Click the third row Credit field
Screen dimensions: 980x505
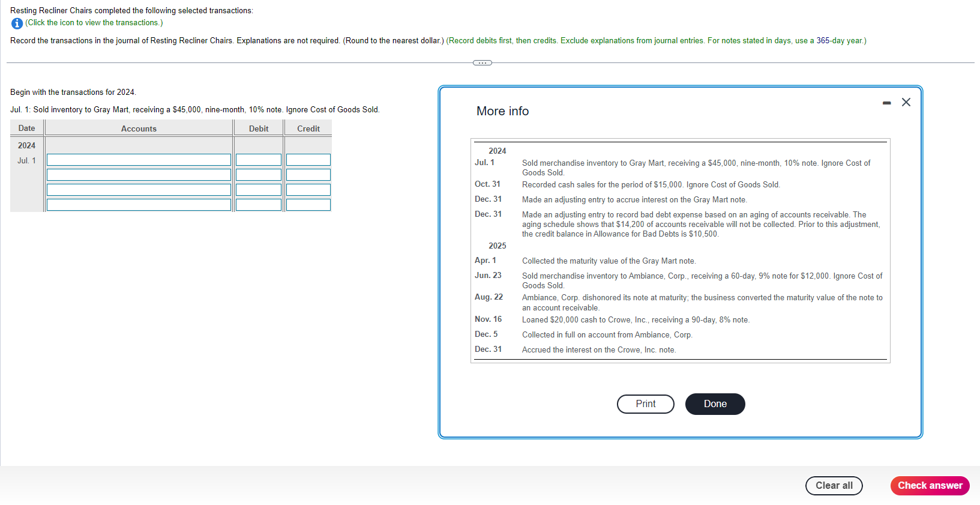click(x=308, y=190)
